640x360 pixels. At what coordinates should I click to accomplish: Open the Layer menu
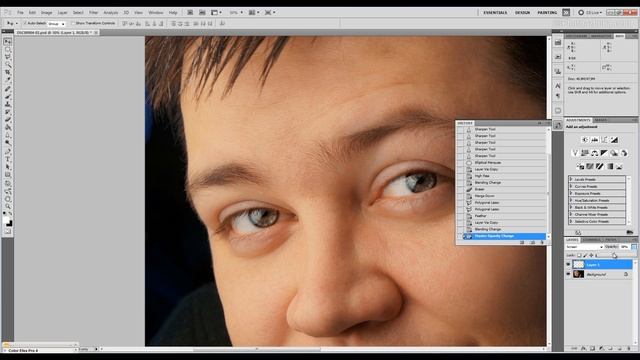62,13
